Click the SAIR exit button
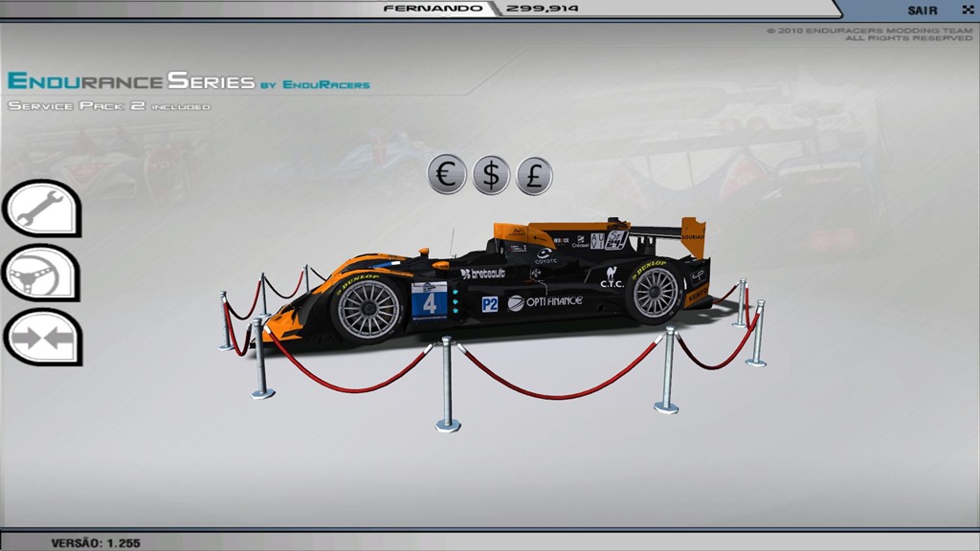 pos(923,10)
